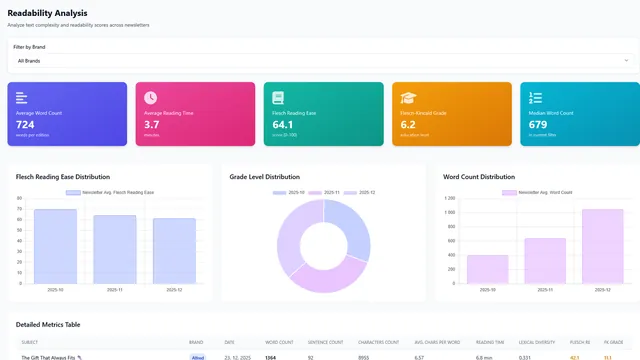This screenshot has width=640, height=360.
Task: Click the Flesch Reading Ease score 64.1
Action: click(282, 124)
